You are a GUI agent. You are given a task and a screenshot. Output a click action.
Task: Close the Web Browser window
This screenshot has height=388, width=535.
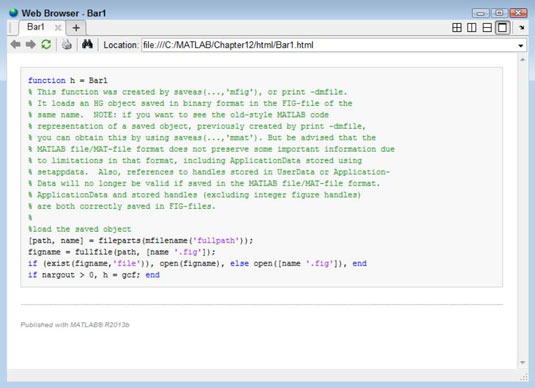click(x=518, y=13)
